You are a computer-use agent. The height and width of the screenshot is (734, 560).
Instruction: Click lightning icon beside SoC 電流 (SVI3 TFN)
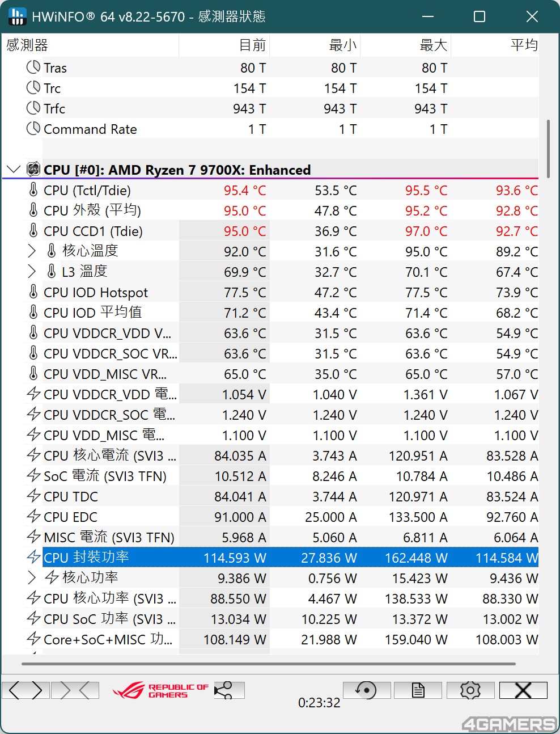click(33, 475)
